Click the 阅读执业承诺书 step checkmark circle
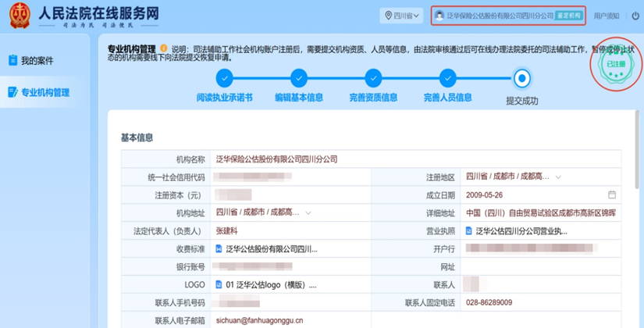The width and height of the screenshot is (644, 328). pyautogui.click(x=224, y=78)
